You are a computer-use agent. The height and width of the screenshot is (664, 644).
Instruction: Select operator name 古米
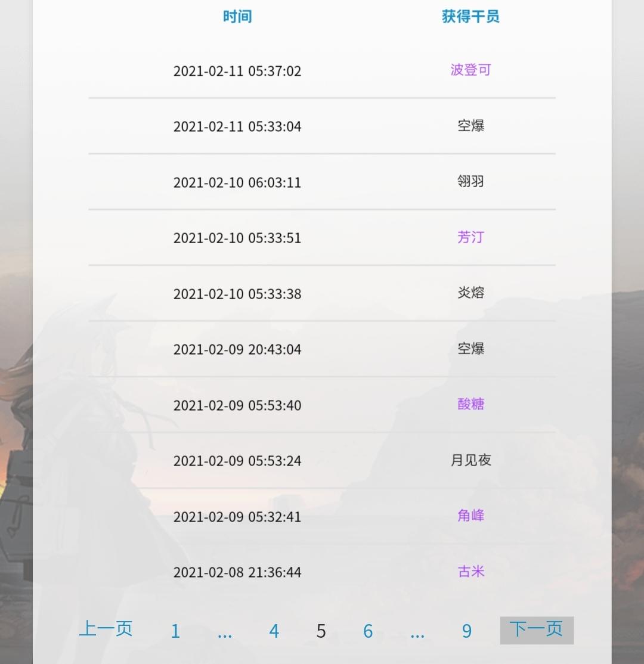[x=470, y=571]
